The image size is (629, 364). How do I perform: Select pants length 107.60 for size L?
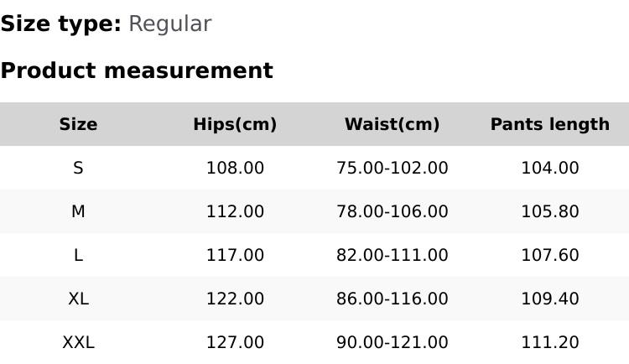[549, 255]
